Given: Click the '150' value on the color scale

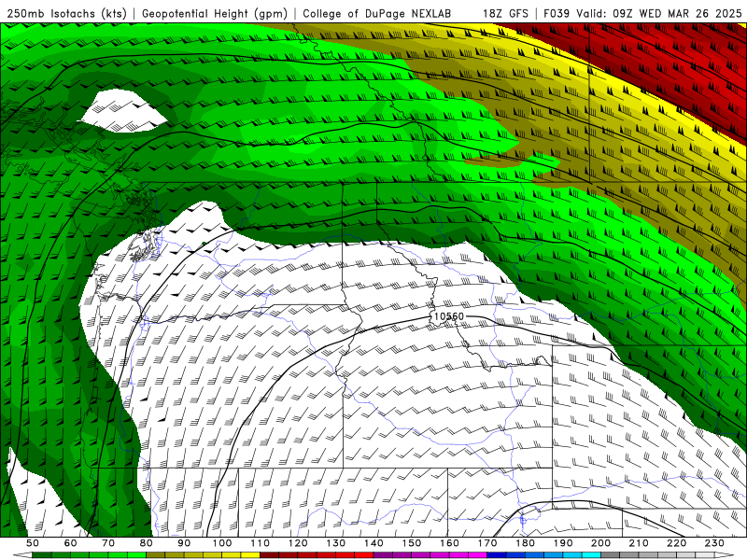Looking at the screenshot, I should pos(411,543).
